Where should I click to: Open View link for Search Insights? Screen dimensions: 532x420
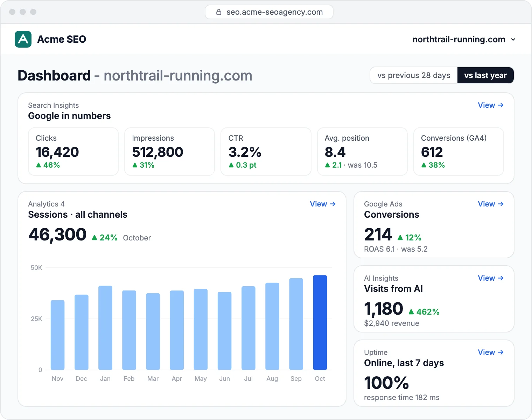(491, 105)
